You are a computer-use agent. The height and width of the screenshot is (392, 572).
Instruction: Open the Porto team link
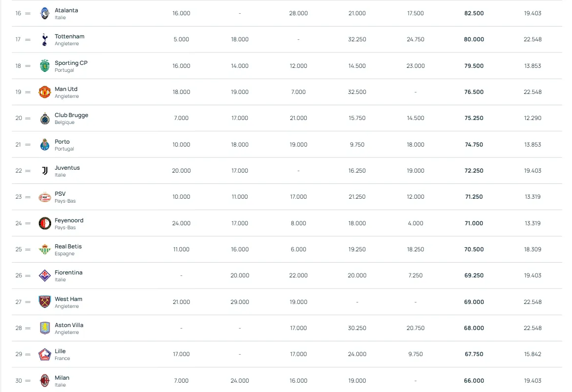click(62, 142)
